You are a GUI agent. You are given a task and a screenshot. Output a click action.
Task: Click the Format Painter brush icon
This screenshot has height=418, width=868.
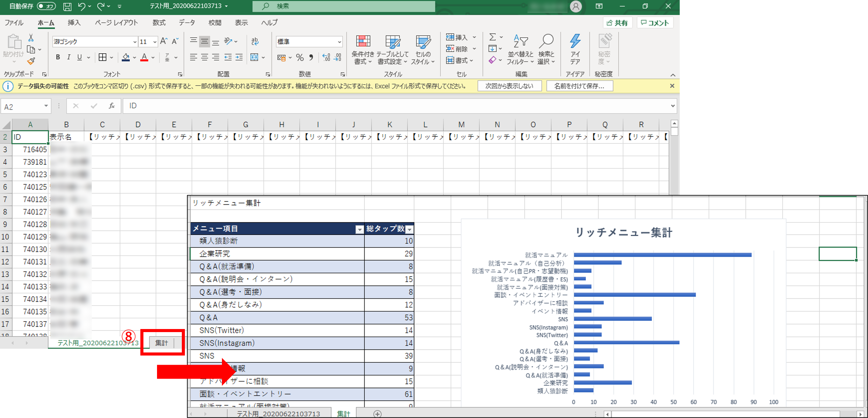click(31, 61)
